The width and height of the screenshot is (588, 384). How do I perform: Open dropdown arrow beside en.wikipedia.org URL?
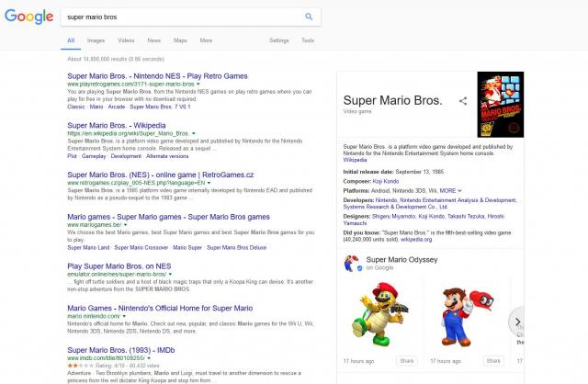(196, 133)
